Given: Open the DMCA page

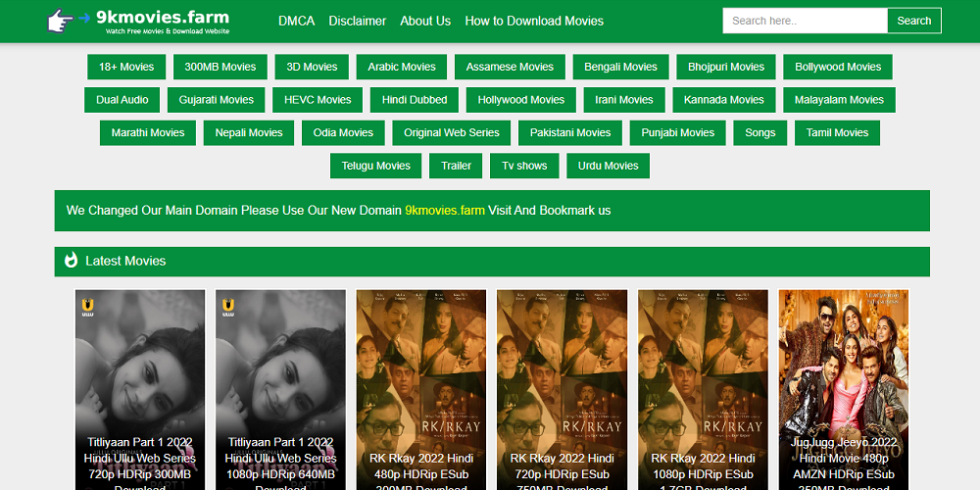Looking at the screenshot, I should click(296, 21).
